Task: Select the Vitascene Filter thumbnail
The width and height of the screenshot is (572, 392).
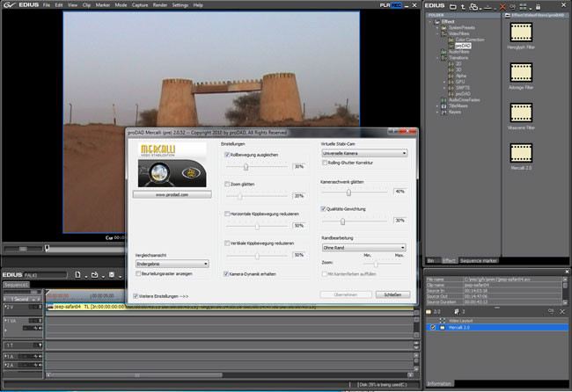Action: [x=521, y=113]
